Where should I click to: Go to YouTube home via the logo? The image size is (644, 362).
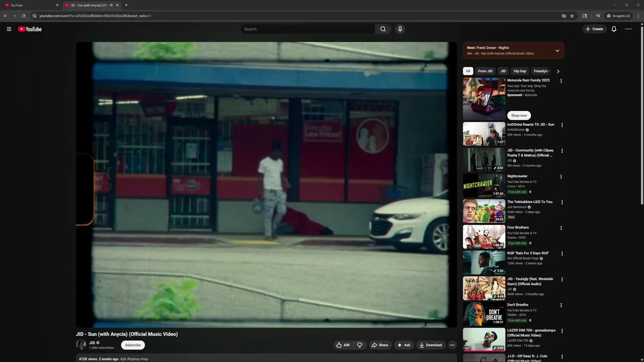(30, 29)
